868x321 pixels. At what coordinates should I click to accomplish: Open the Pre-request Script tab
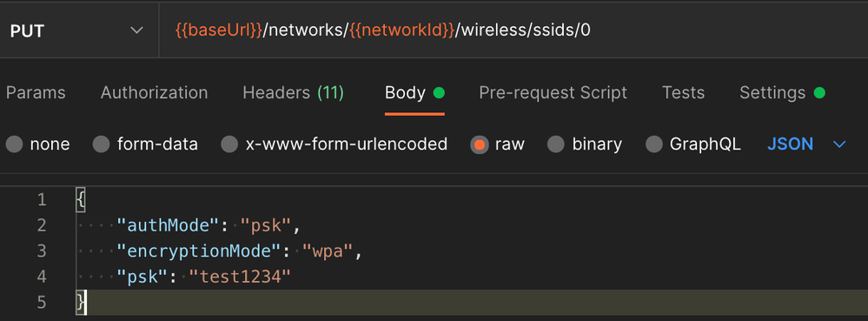[553, 92]
